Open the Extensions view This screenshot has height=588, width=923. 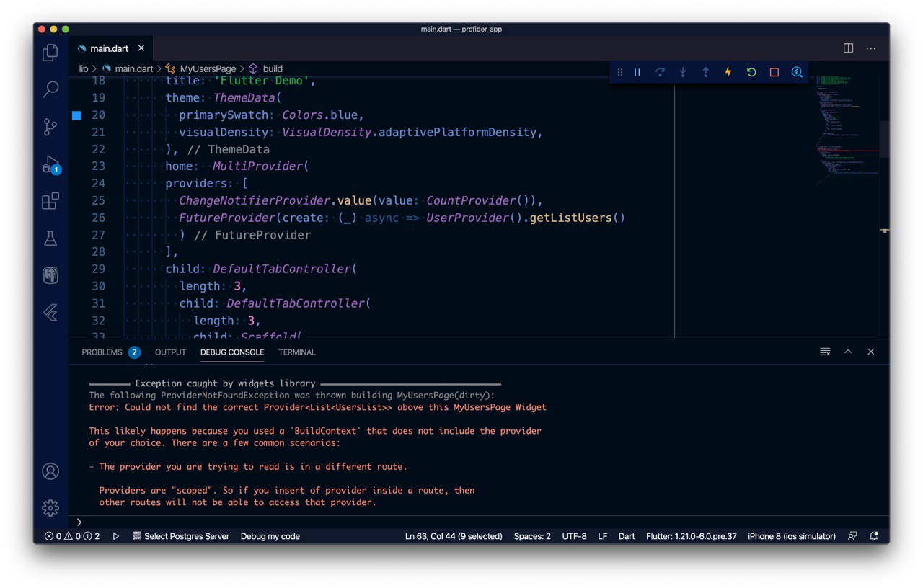tap(50, 201)
